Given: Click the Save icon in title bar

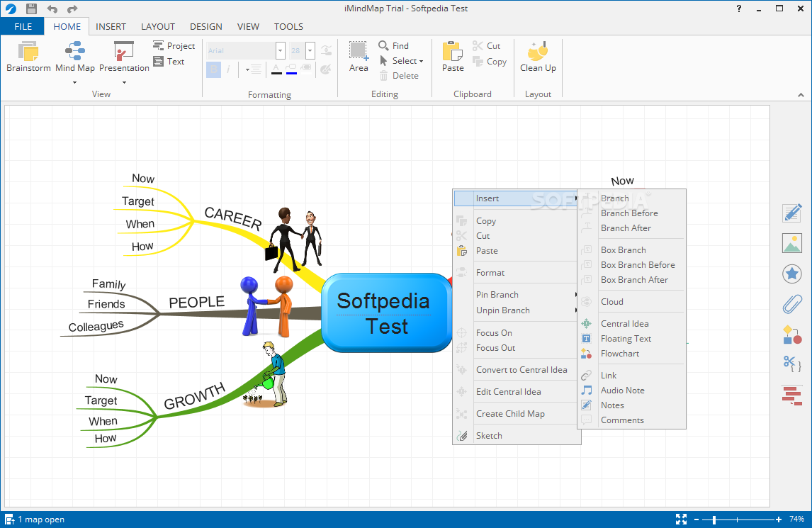Looking at the screenshot, I should click(x=32, y=9).
